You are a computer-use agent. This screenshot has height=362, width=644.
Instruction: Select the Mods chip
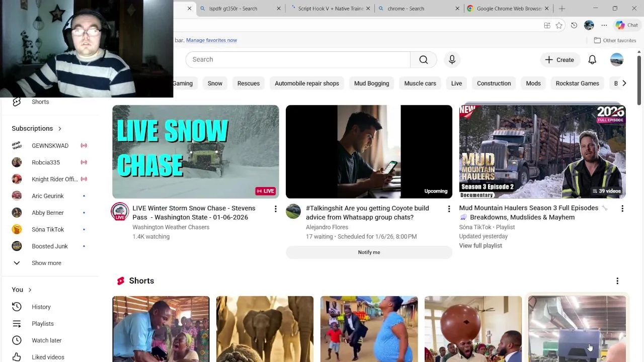[533, 83]
